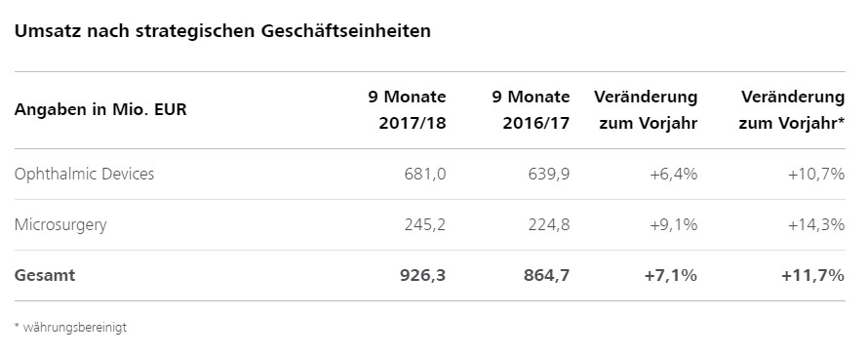Click the 9 Monate 2016/17 column header

tap(531, 109)
